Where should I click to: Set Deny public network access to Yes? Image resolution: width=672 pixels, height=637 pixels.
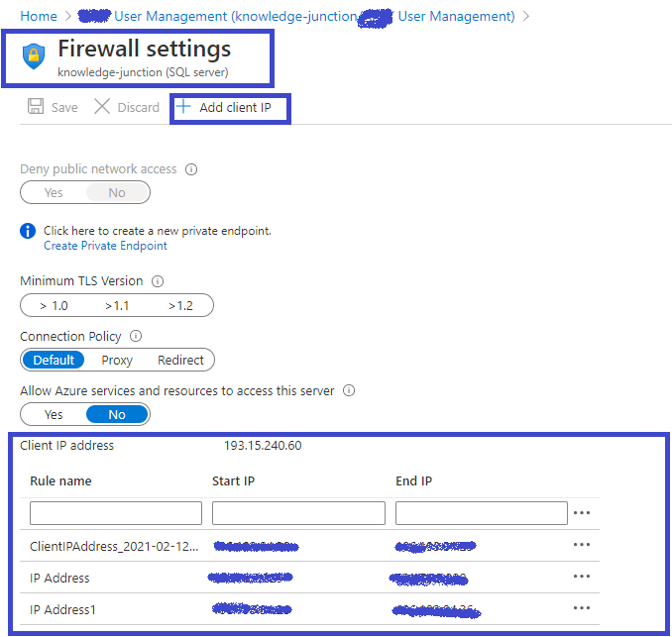point(54,193)
